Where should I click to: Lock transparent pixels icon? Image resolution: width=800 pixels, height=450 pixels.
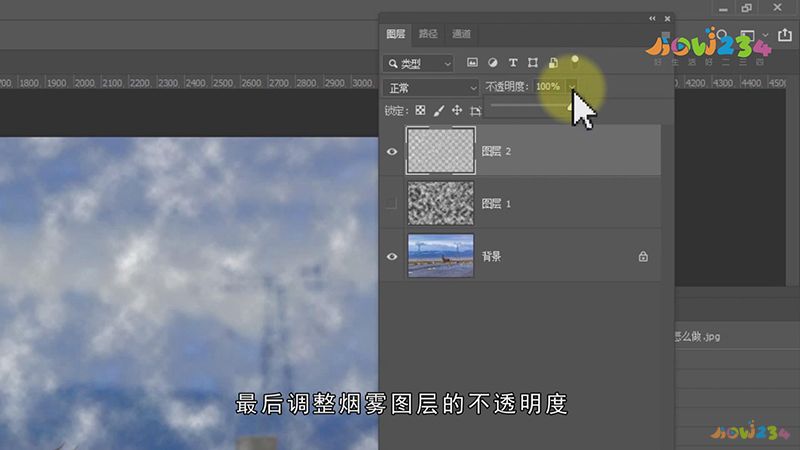point(420,110)
